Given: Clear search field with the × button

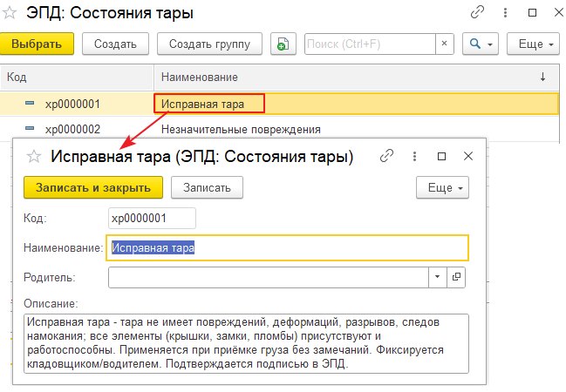Looking at the screenshot, I should 445,44.
